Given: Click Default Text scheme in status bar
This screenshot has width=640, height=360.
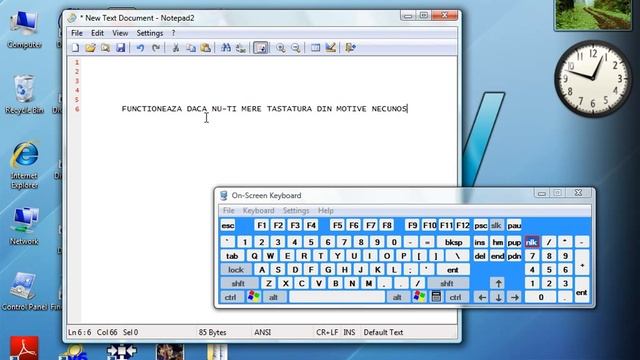Looking at the screenshot, I should (383, 332).
